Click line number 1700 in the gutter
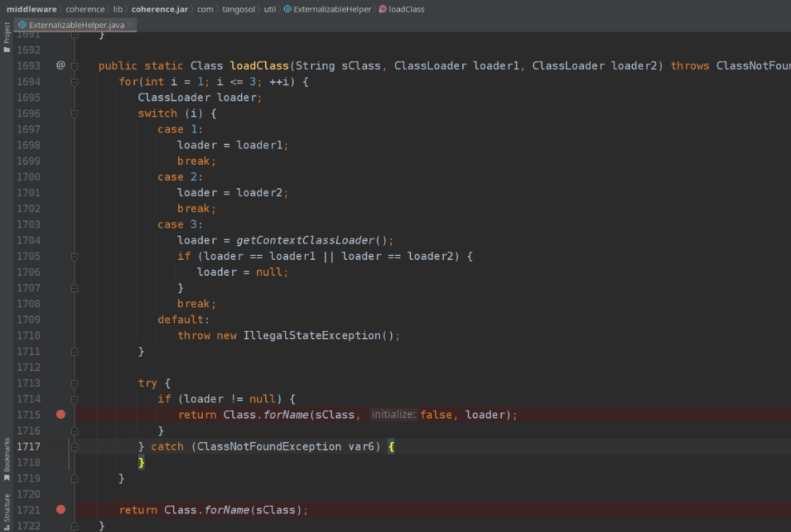The height and width of the screenshot is (532, 791). [x=29, y=177]
